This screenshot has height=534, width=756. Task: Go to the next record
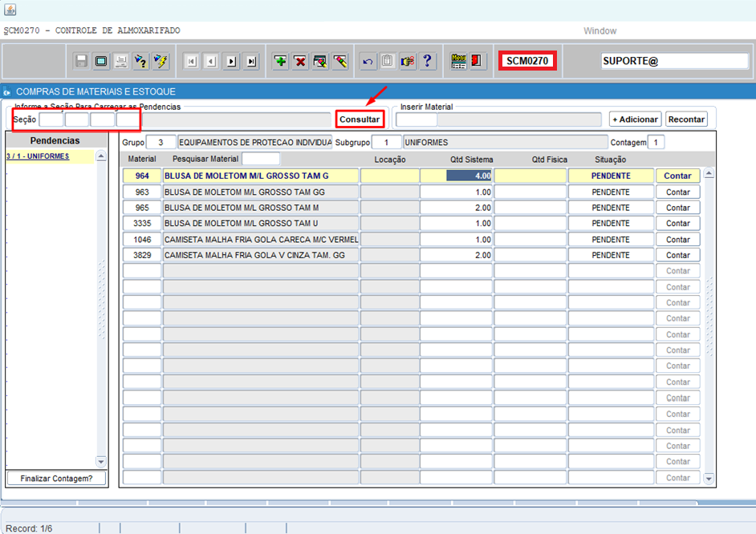coord(231,61)
